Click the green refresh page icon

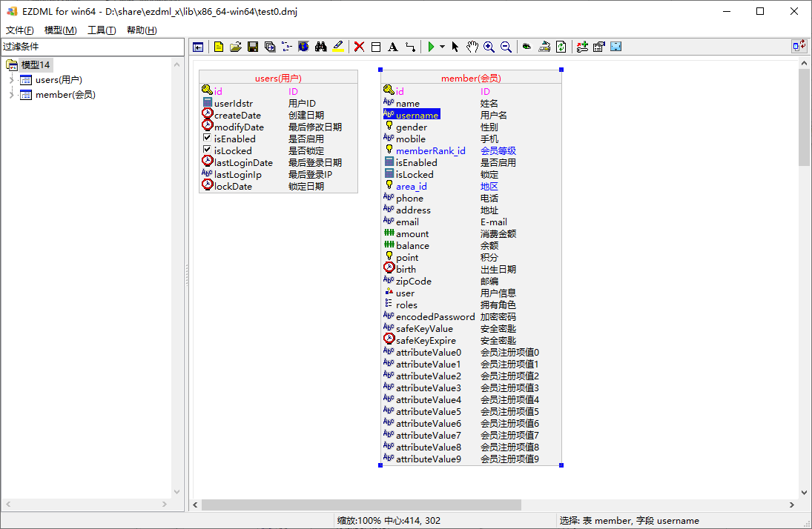(561, 47)
